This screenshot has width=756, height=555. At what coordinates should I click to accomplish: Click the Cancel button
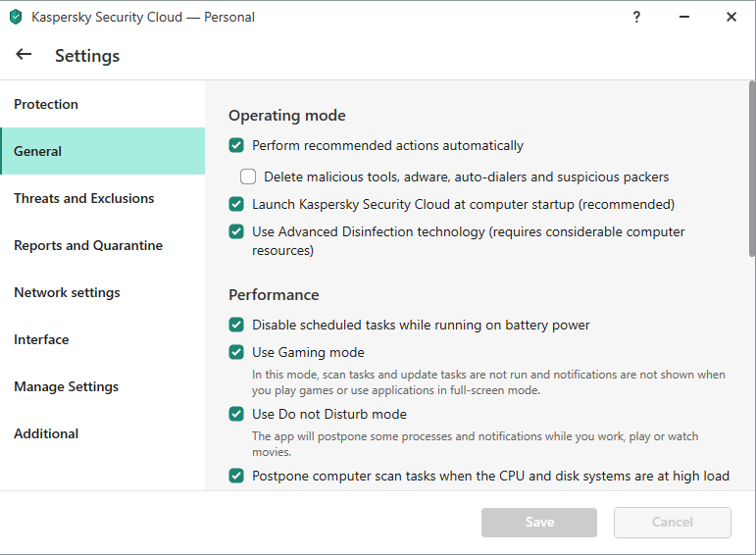click(672, 523)
